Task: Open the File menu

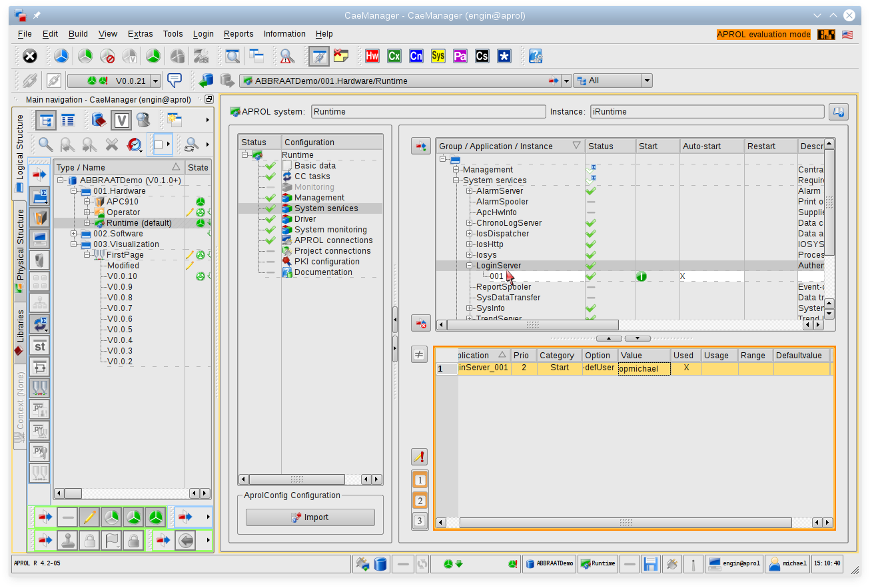Action: pyautogui.click(x=25, y=34)
